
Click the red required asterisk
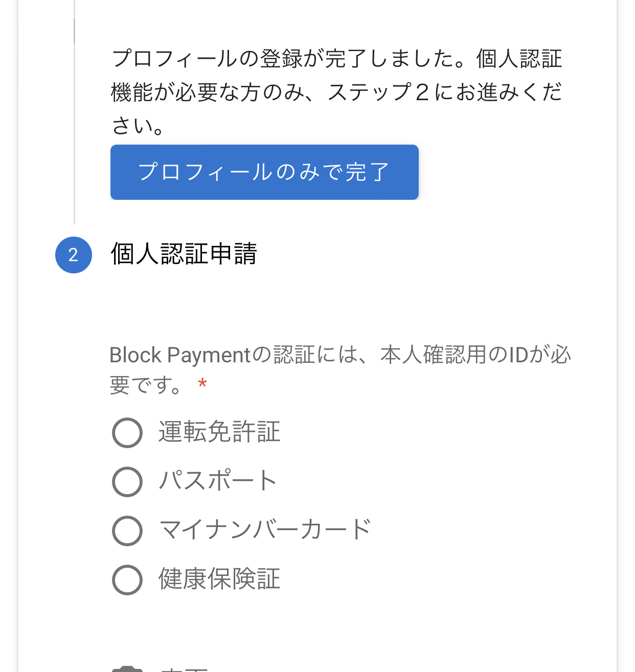[202, 384]
